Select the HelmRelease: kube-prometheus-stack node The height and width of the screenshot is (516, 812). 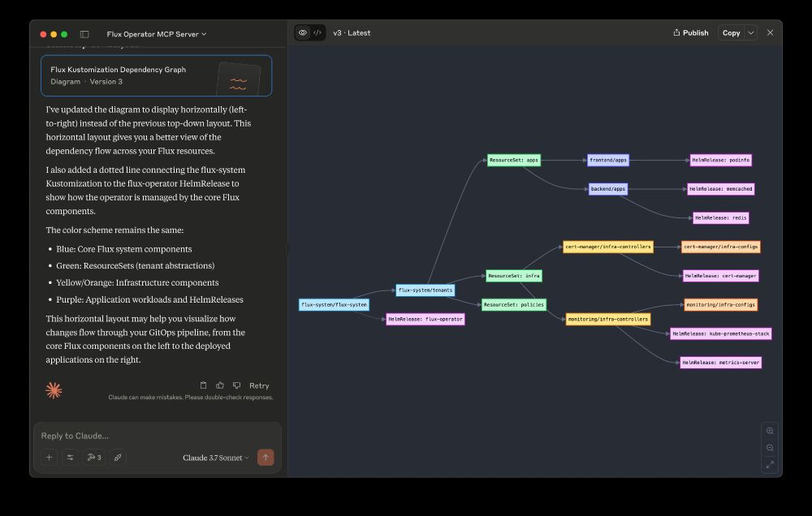(x=720, y=333)
